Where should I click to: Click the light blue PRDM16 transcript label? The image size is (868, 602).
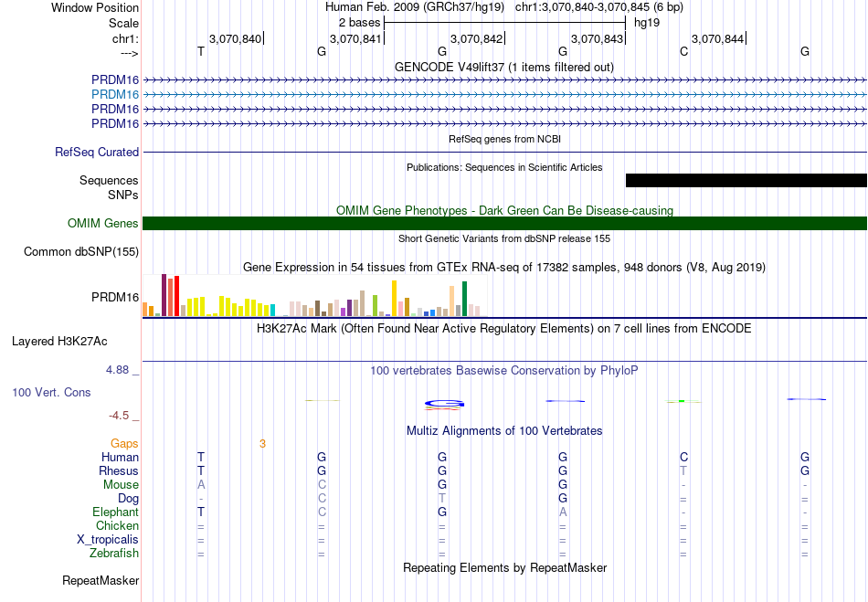115,94
